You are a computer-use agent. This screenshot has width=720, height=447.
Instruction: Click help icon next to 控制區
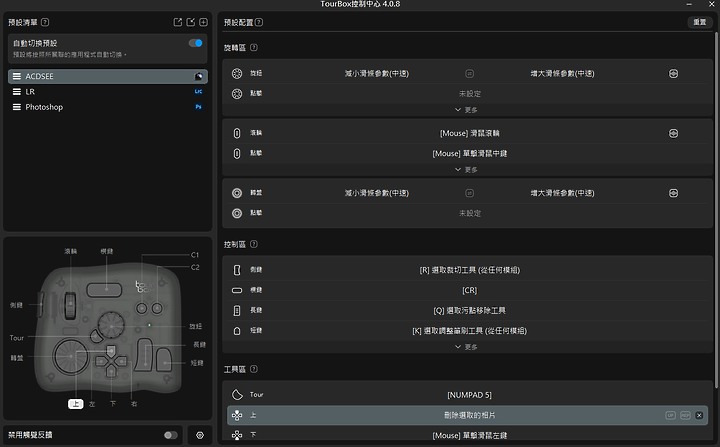(253, 244)
